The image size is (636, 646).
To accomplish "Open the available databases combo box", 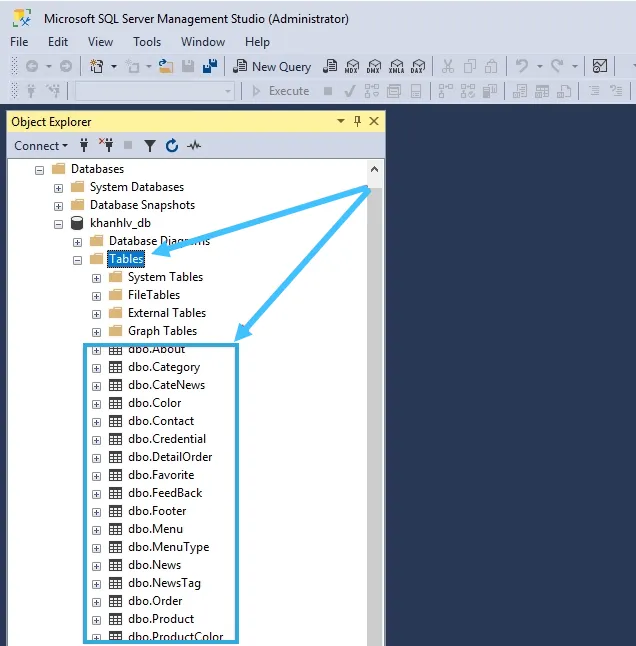I will [x=155, y=91].
